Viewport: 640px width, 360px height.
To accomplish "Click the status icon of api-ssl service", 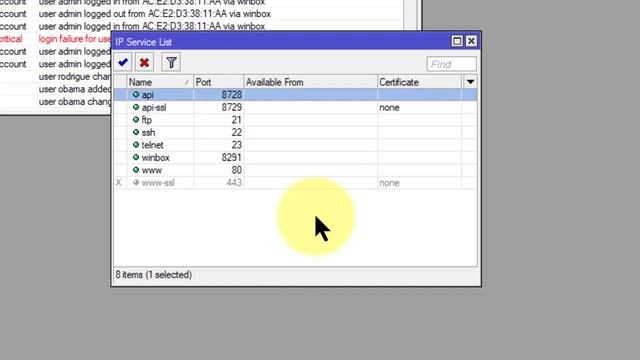I will 136,107.
